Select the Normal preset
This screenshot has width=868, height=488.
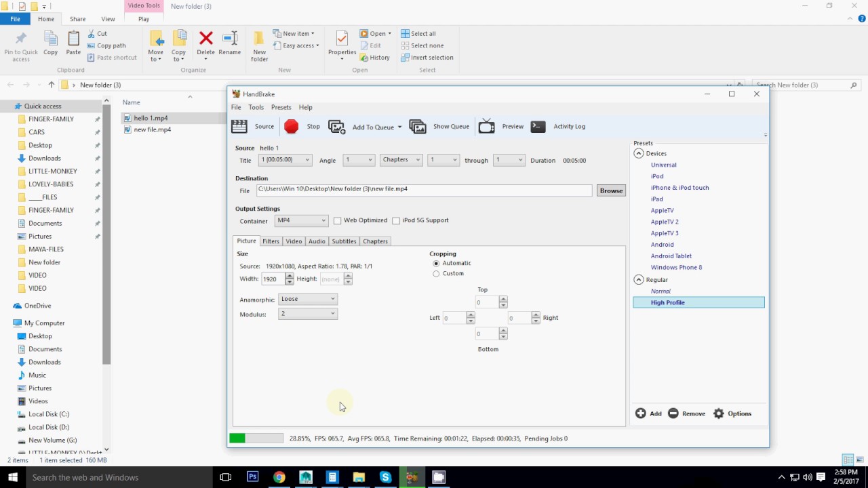660,291
